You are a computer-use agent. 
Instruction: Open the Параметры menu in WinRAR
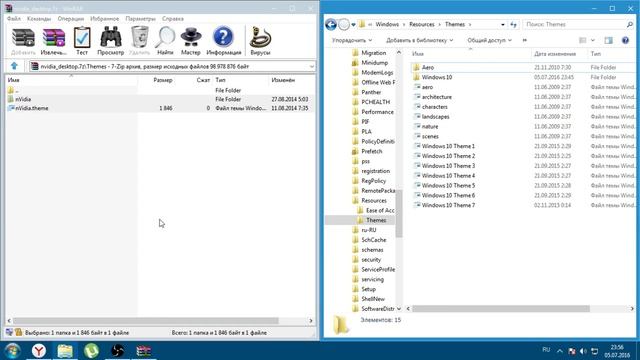[x=140, y=19]
